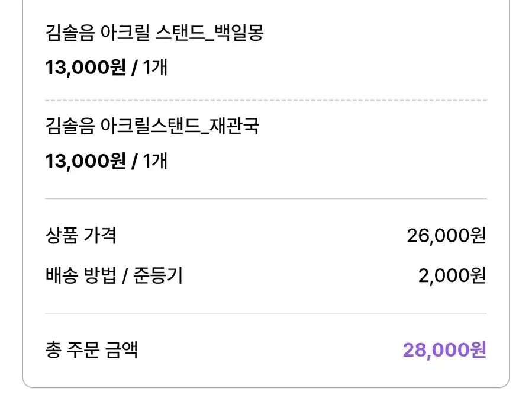Click the 총 주문 금액 label
The width and height of the screenshot is (532, 398).
pos(91,349)
